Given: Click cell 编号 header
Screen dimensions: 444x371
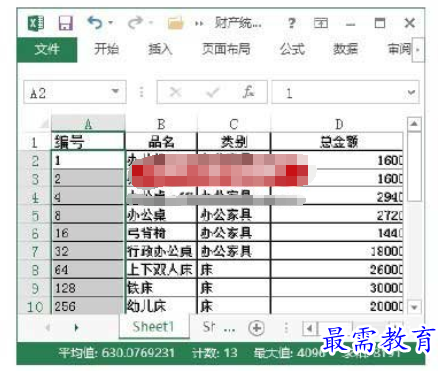Looking at the screenshot, I should (88, 142).
